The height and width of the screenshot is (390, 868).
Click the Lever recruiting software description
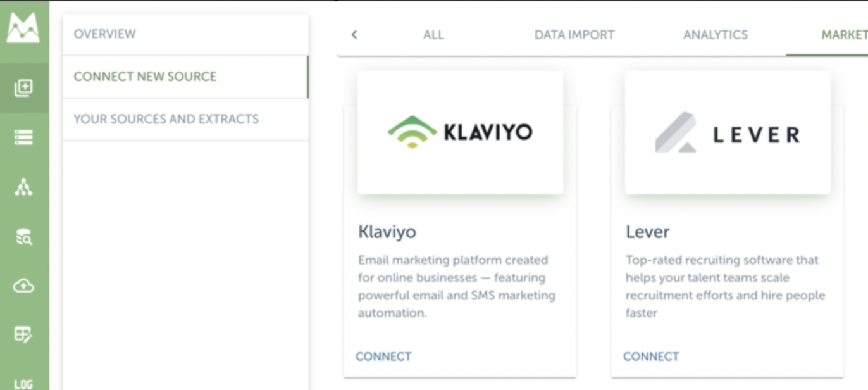pos(725,286)
